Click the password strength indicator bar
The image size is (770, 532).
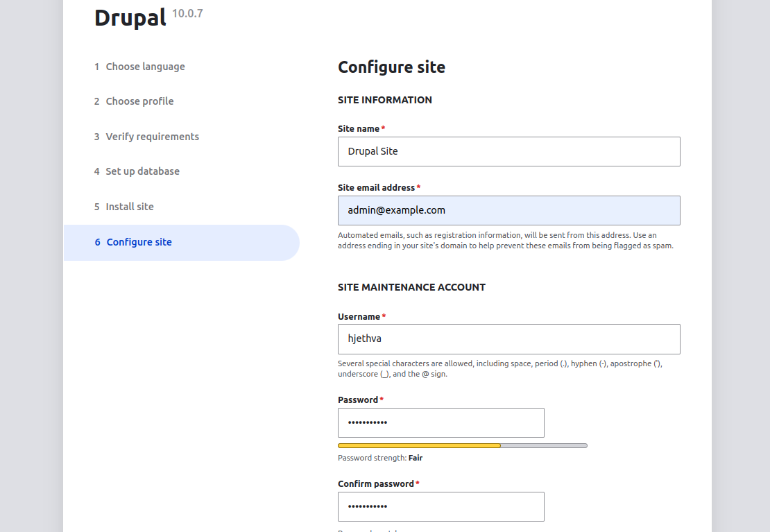coord(462,445)
